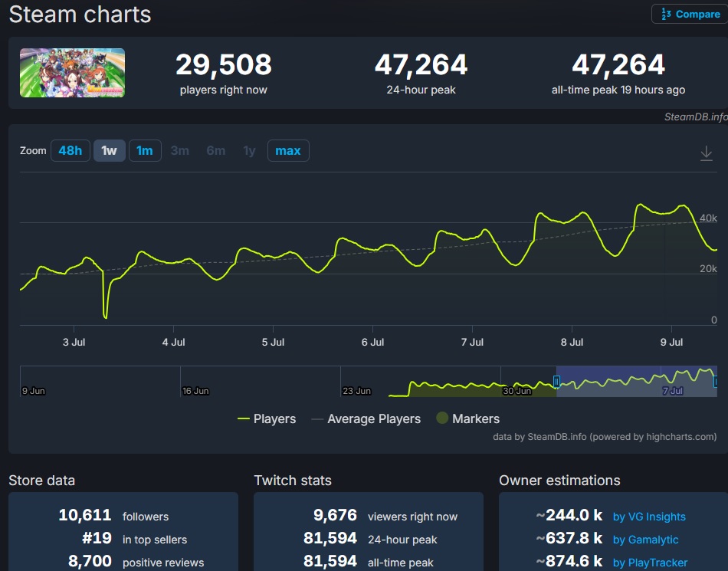728x571 pixels.
Task: Click the 3 Jul sharp dip in chart
Action: coord(106,317)
